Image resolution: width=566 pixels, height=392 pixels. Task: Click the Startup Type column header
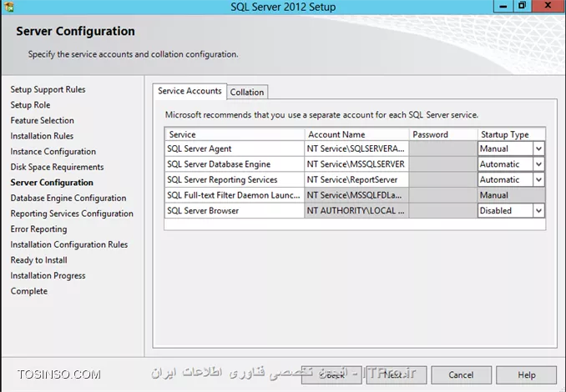pos(511,134)
